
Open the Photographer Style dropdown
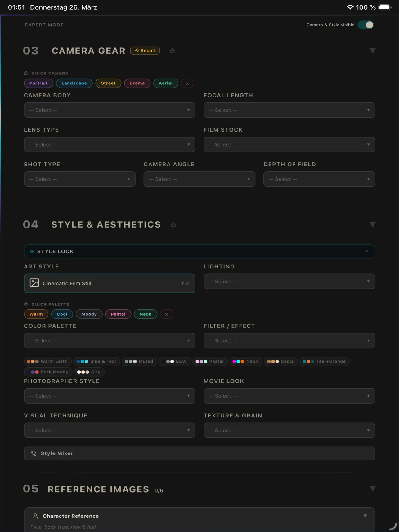pos(110,396)
